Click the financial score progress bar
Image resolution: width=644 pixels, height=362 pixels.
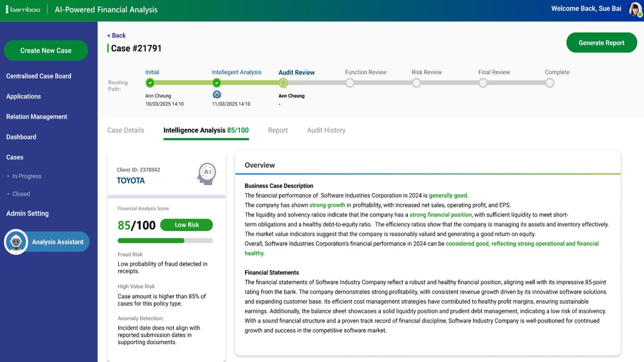click(x=165, y=241)
